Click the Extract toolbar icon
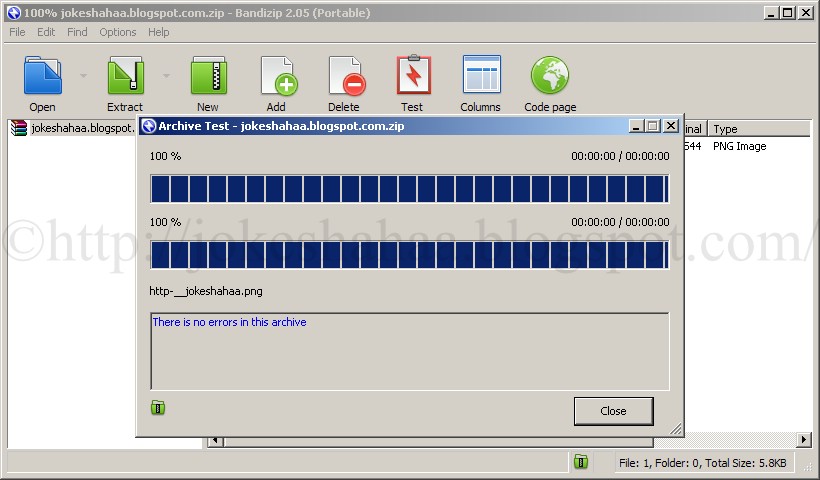Screen dimensions: 820x480 click(125, 76)
